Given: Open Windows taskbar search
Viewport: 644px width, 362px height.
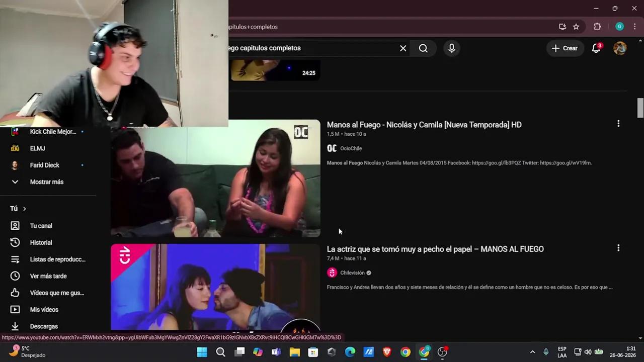Looking at the screenshot, I should point(220,352).
